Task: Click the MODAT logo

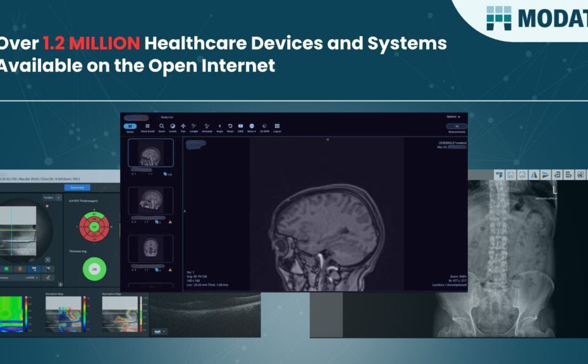Action: tap(537, 18)
